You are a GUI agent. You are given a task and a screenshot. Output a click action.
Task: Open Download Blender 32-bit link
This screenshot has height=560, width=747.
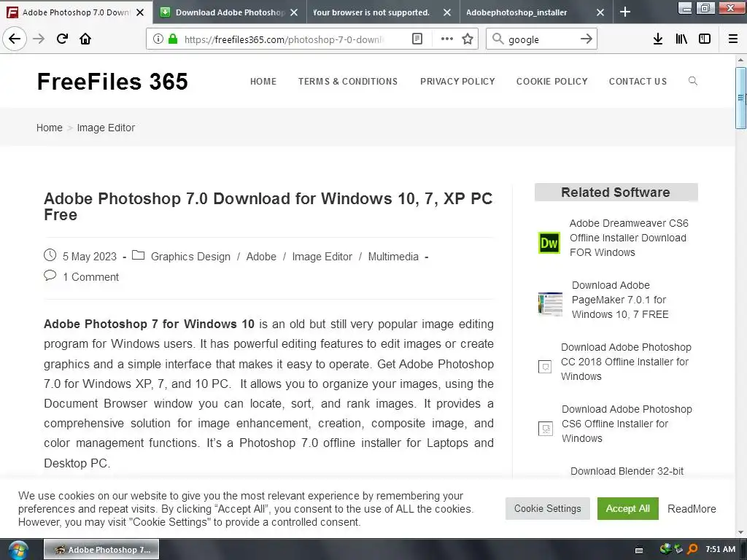(627, 471)
